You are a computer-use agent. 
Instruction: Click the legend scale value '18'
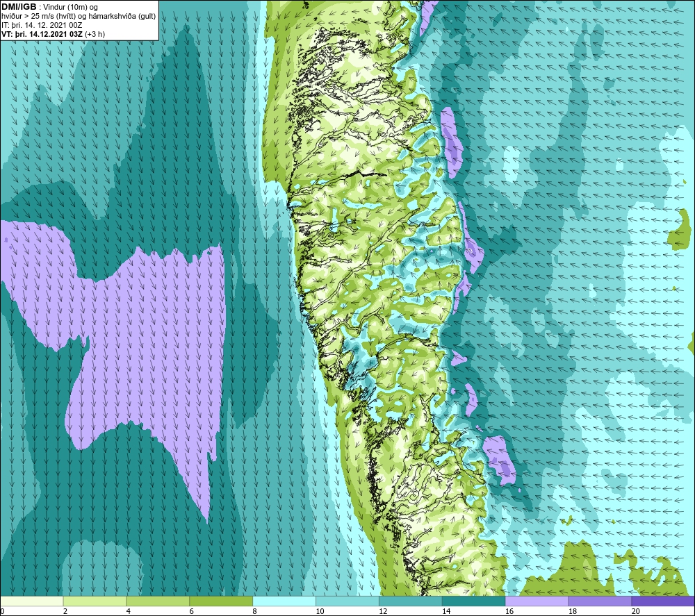point(572,611)
